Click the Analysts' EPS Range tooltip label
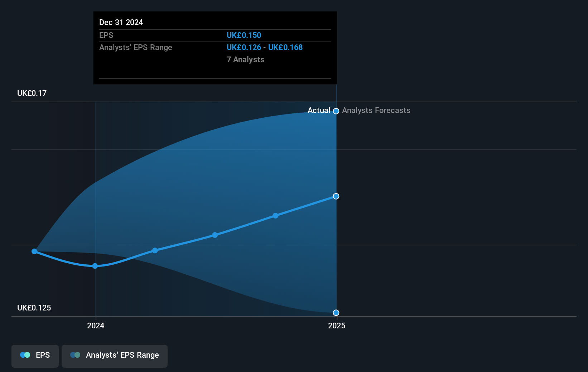The width and height of the screenshot is (588, 372). tap(136, 47)
